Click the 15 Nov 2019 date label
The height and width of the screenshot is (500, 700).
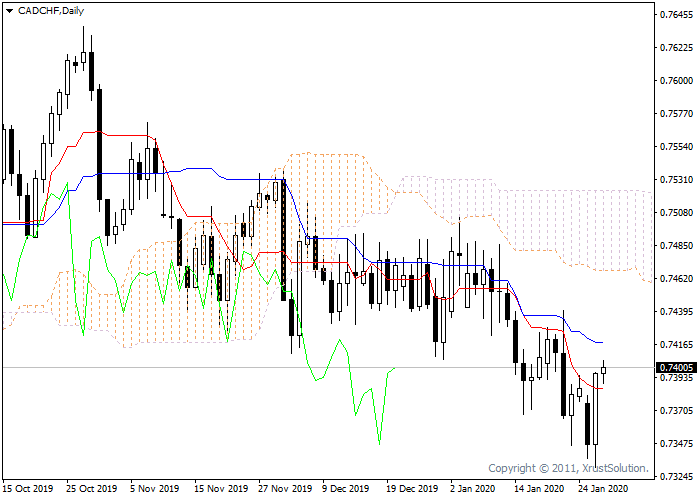[221, 488]
